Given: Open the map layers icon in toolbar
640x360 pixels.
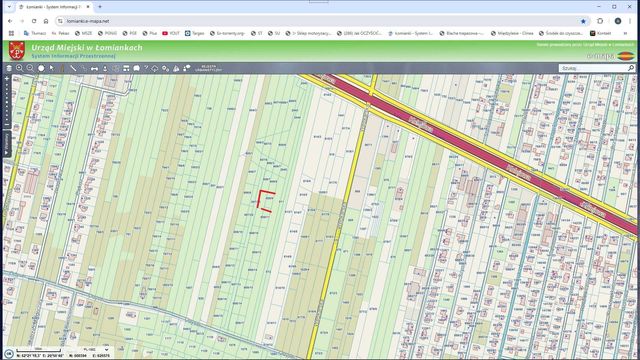Looking at the screenshot, I should pyautogui.click(x=9, y=68).
